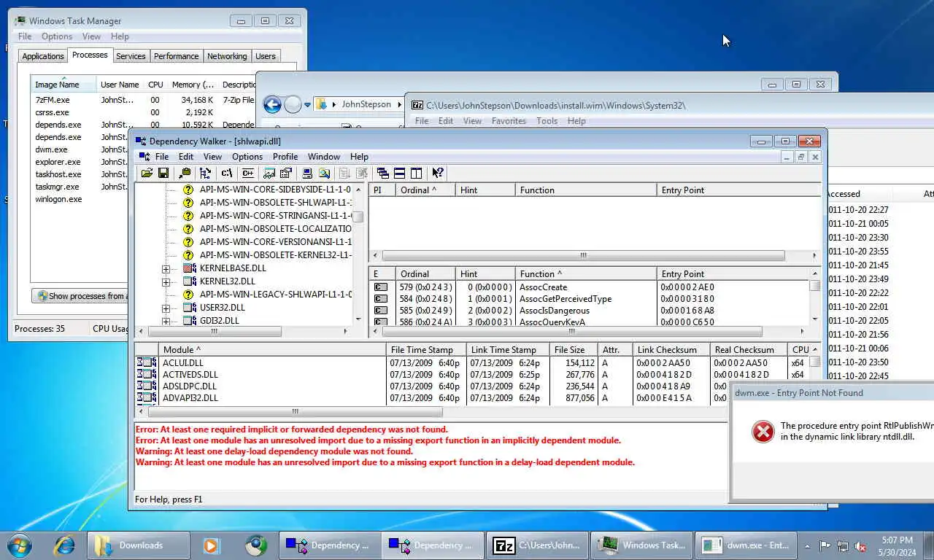Switch to Windows Task Manager taskbar button
The width and height of the screenshot is (934, 560).
(x=642, y=545)
